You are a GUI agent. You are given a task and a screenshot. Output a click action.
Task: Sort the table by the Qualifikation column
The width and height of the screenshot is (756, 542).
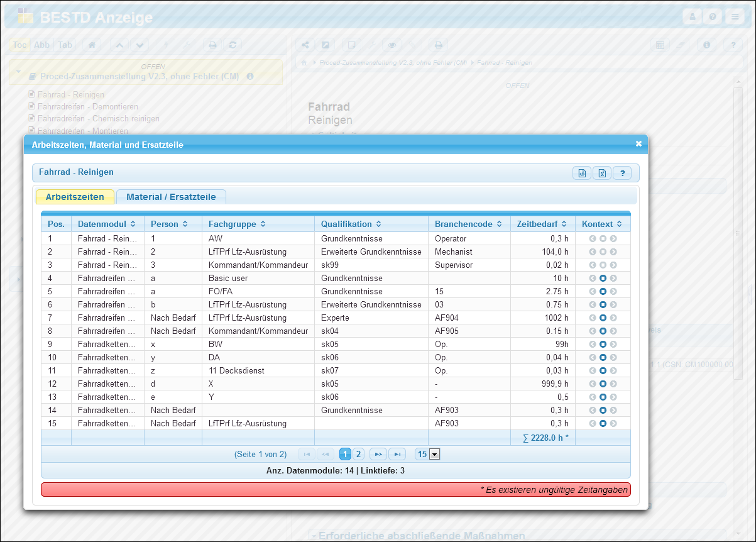(x=371, y=224)
